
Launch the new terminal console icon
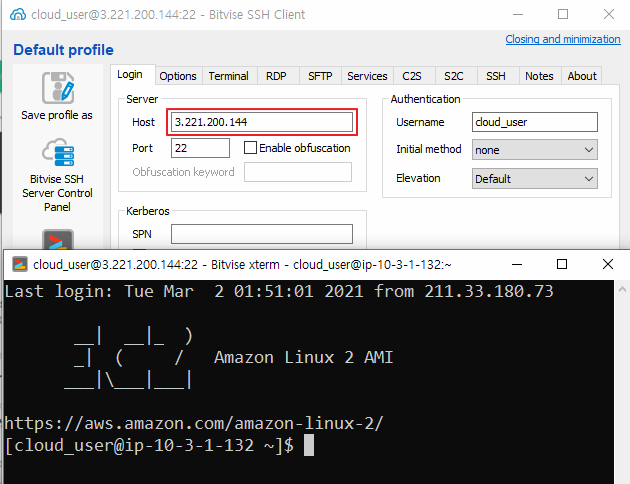tap(58, 239)
